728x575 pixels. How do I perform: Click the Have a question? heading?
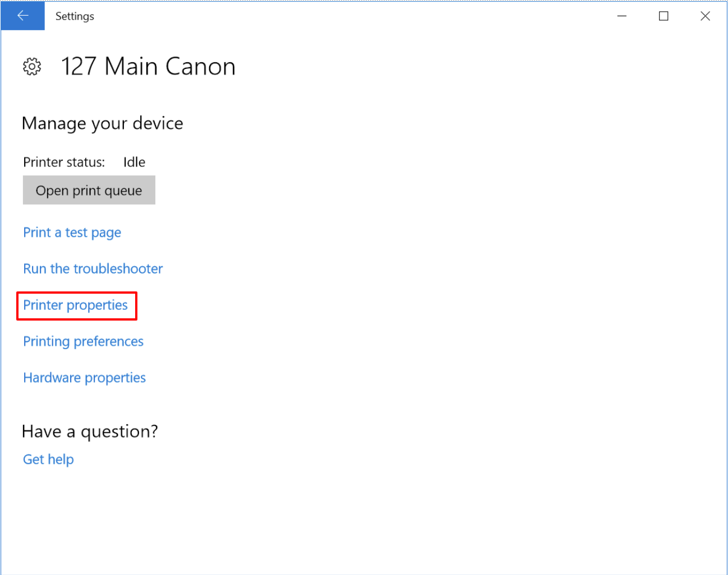90,432
